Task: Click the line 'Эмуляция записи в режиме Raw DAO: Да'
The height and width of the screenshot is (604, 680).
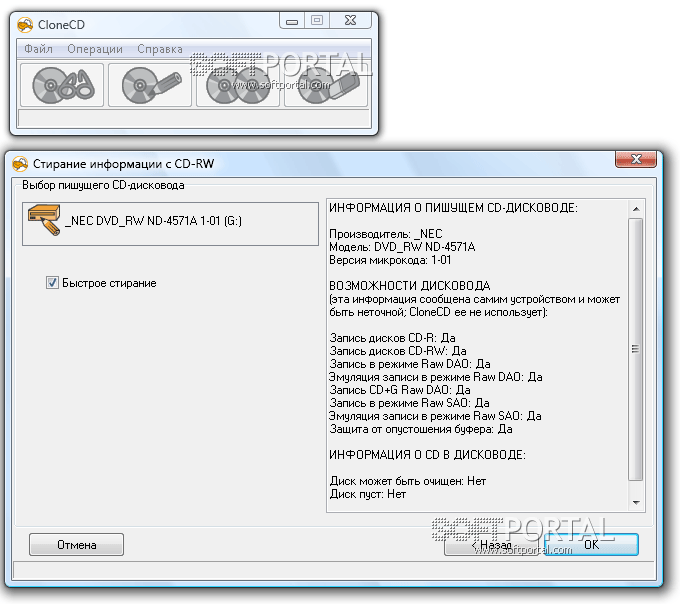Action: (x=435, y=377)
